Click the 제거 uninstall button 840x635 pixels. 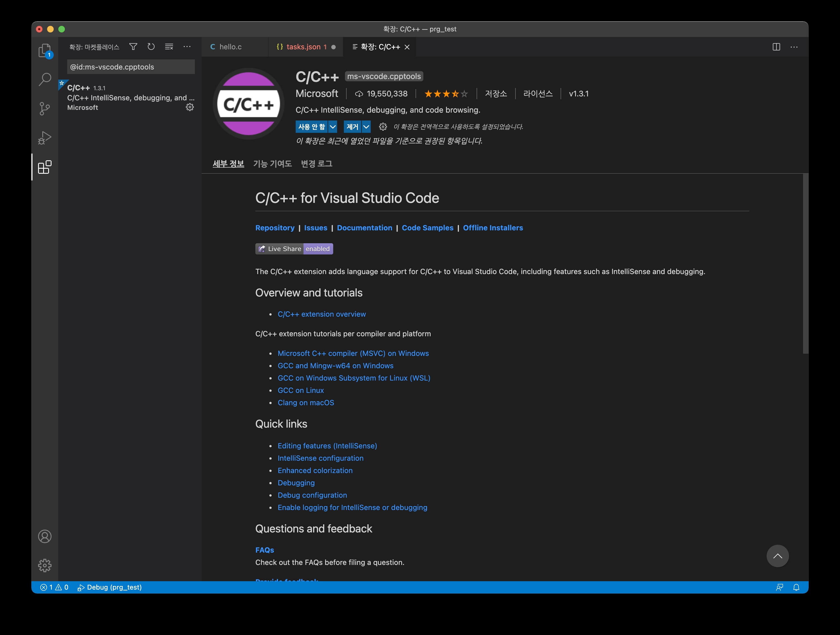tap(352, 127)
